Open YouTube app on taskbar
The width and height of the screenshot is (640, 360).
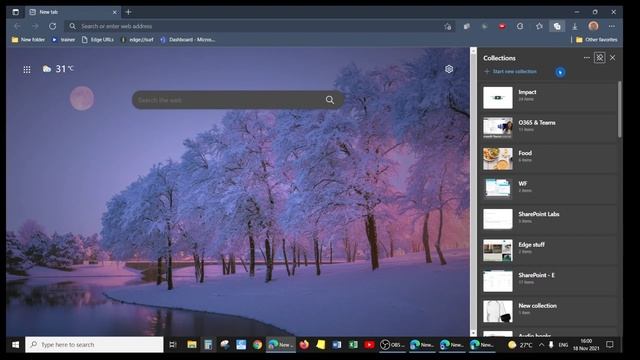point(369,345)
